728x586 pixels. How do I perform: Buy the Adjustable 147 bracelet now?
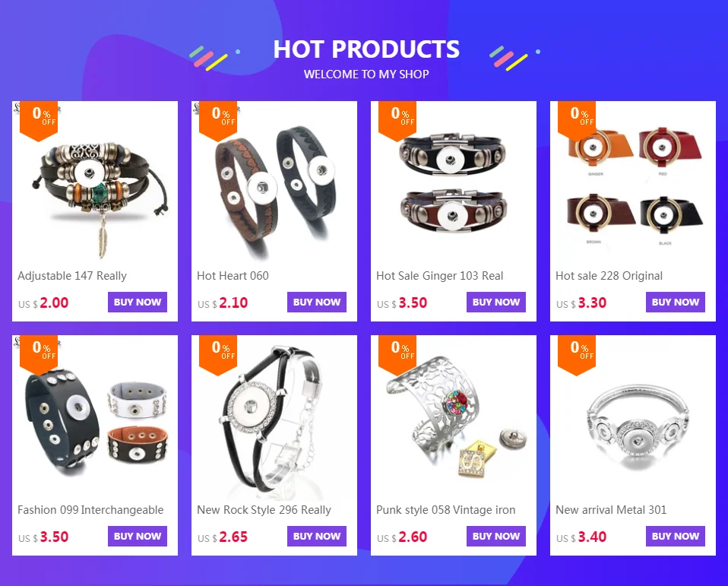[138, 303]
